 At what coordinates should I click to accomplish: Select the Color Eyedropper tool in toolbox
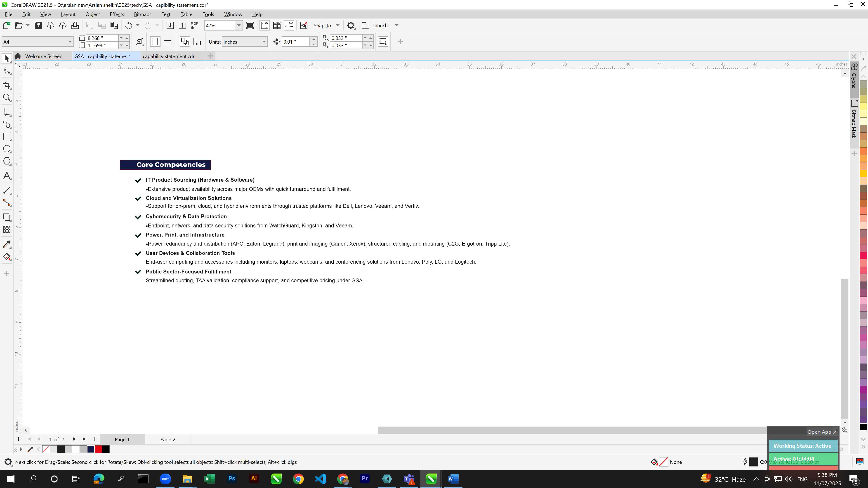7,244
